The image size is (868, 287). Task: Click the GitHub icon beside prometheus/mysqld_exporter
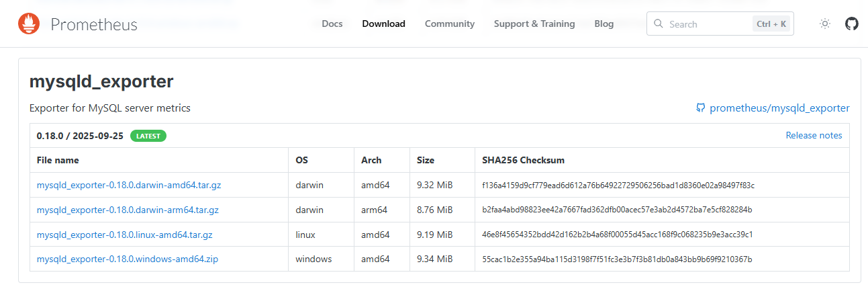[x=701, y=108]
